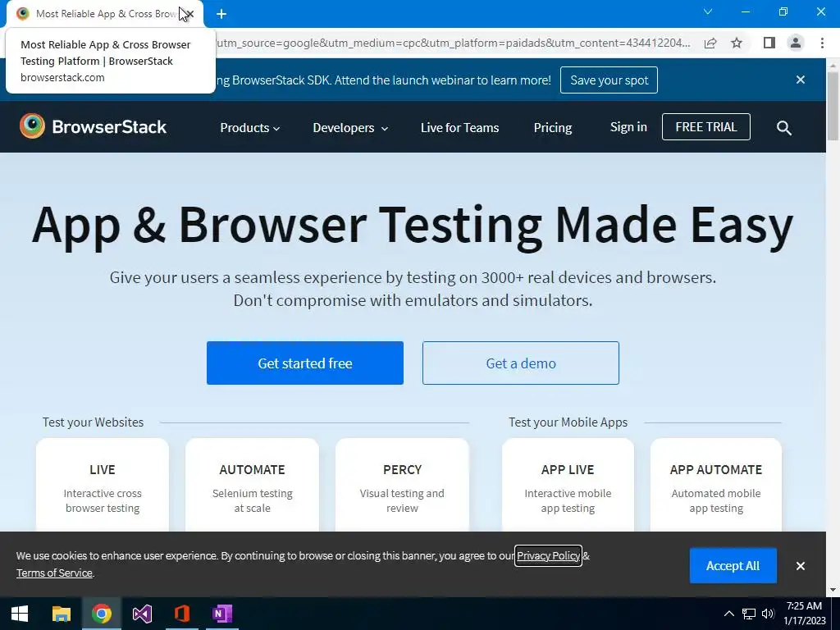Click 'Test your Mobile Apps' heading text
Screen dimensions: 840x630
coord(568,422)
